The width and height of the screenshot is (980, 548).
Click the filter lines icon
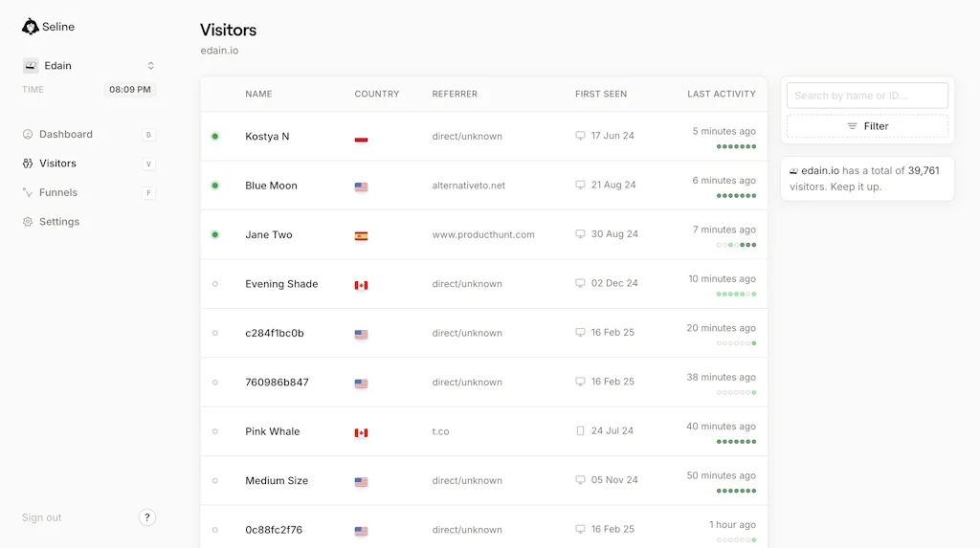852,126
